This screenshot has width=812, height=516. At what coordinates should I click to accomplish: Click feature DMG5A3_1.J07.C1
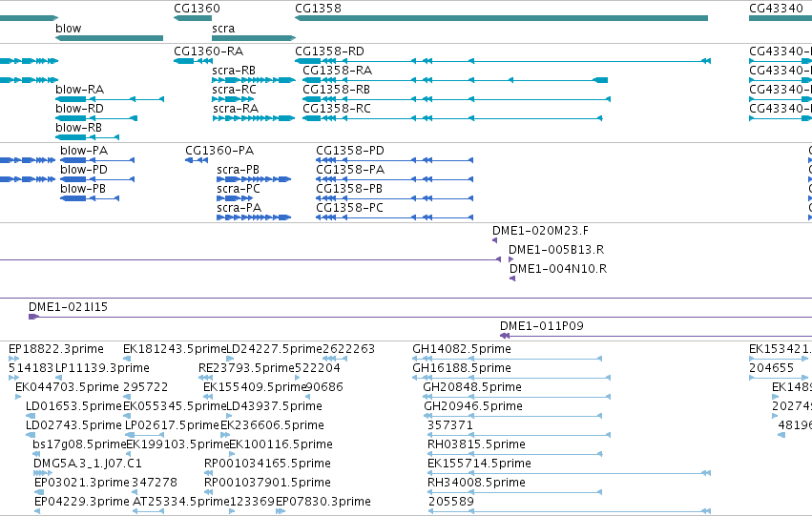click(x=88, y=464)
